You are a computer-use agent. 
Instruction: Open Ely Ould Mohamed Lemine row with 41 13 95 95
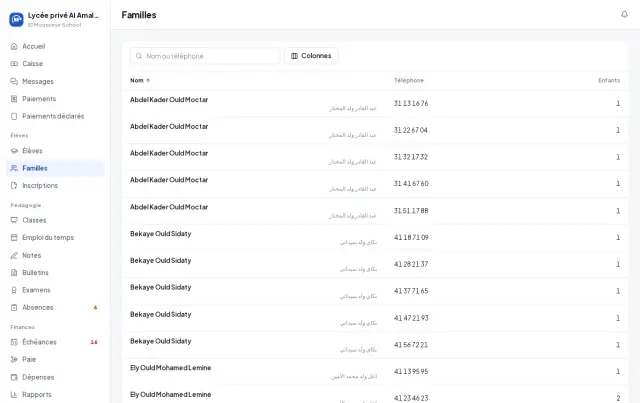coord(375,372)
